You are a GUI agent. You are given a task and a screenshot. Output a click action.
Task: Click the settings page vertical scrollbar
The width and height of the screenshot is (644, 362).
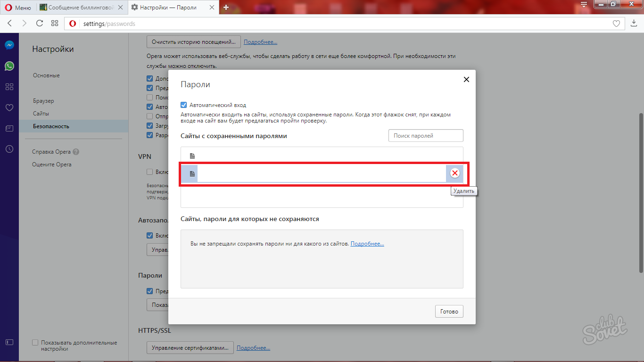[x=641, y=192]
